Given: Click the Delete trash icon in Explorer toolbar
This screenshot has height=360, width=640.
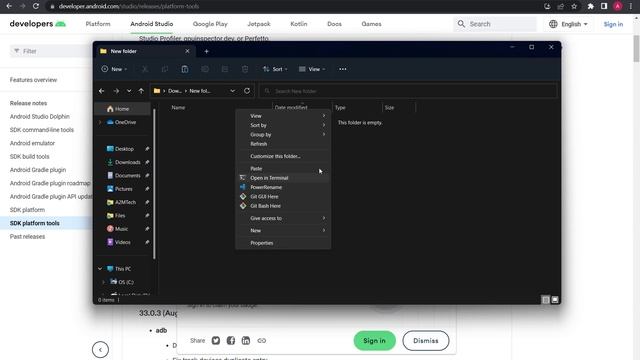Looking at the screenshot, I should 245,69.
